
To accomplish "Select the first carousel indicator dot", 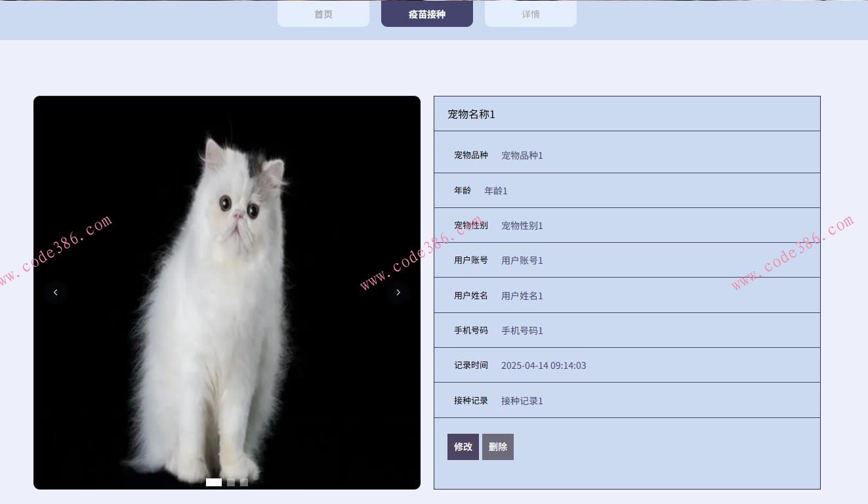I will (213, 482).
